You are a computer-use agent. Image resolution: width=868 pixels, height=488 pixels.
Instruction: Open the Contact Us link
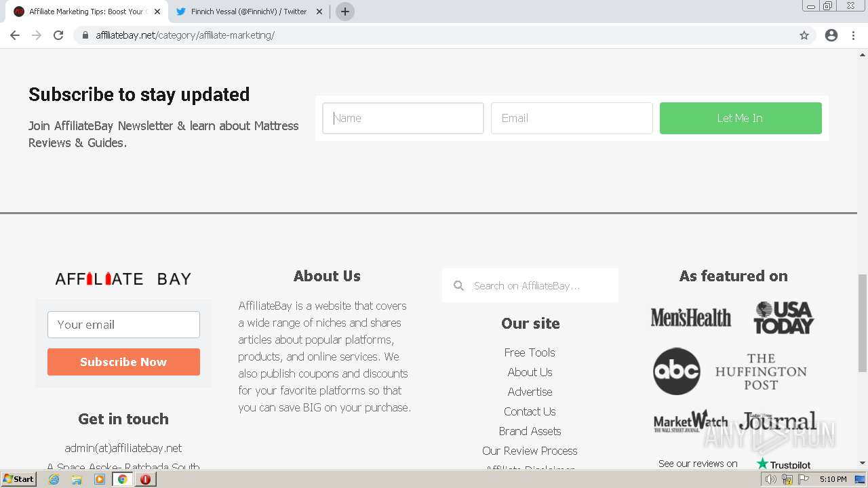tap(530, 411)
